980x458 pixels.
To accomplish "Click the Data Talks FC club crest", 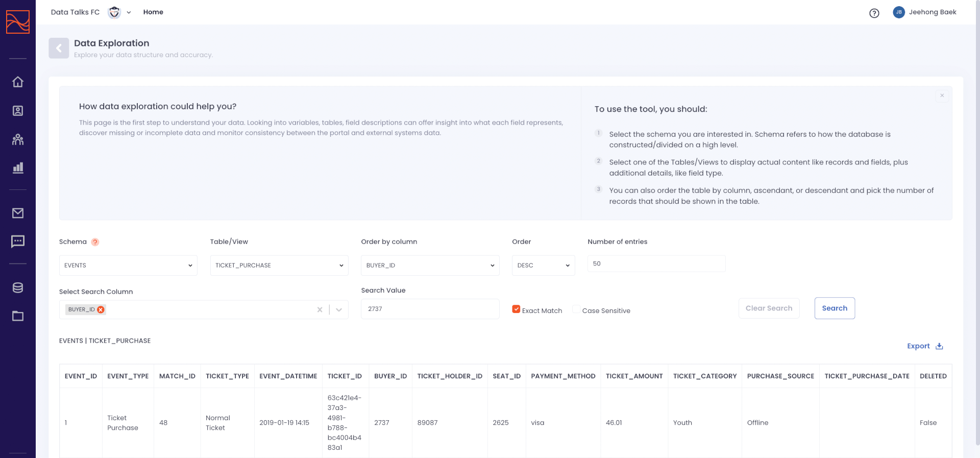I will (114, 12).
